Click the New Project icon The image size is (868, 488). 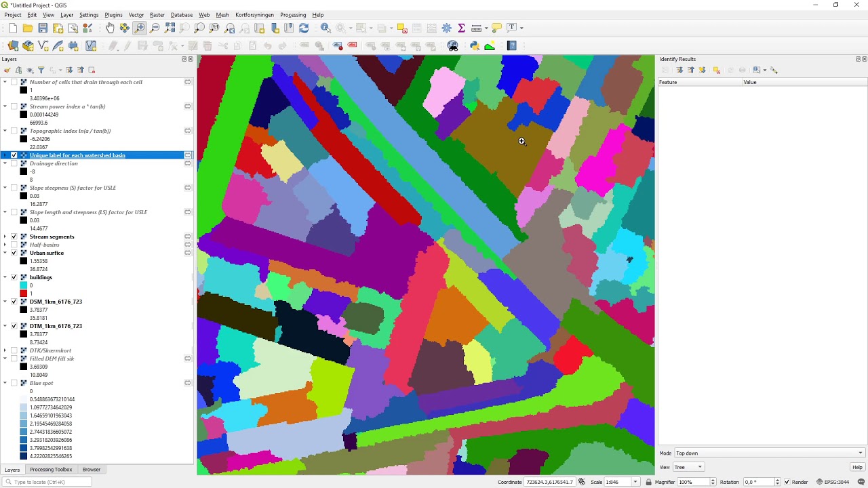click(x=13, y=28)
